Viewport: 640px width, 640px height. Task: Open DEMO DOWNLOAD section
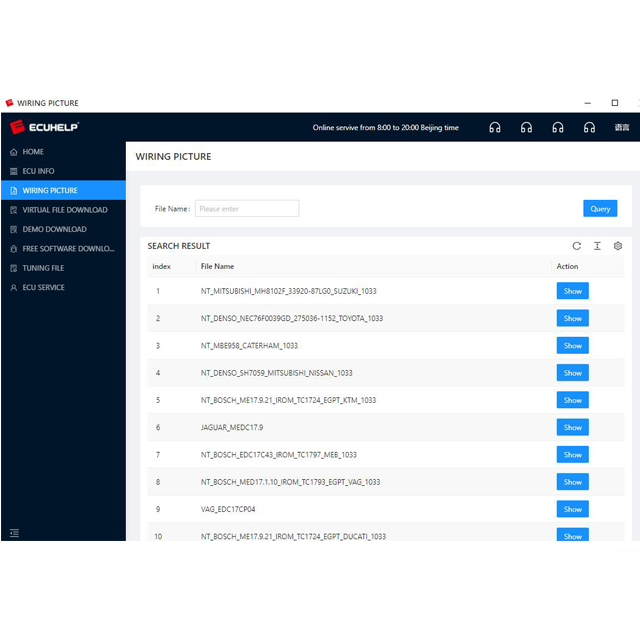(x=54, y=229)
